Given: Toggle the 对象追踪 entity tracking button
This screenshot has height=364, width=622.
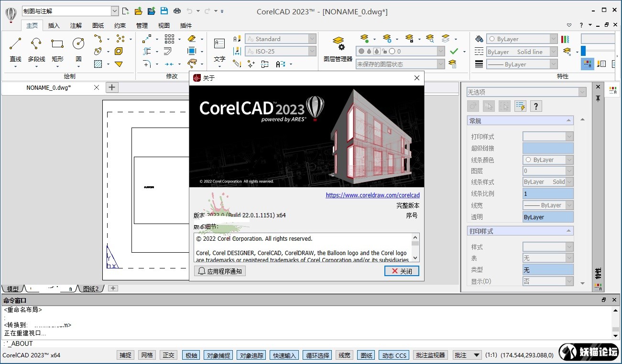Looking at the screenshot, I should point(251,355).
